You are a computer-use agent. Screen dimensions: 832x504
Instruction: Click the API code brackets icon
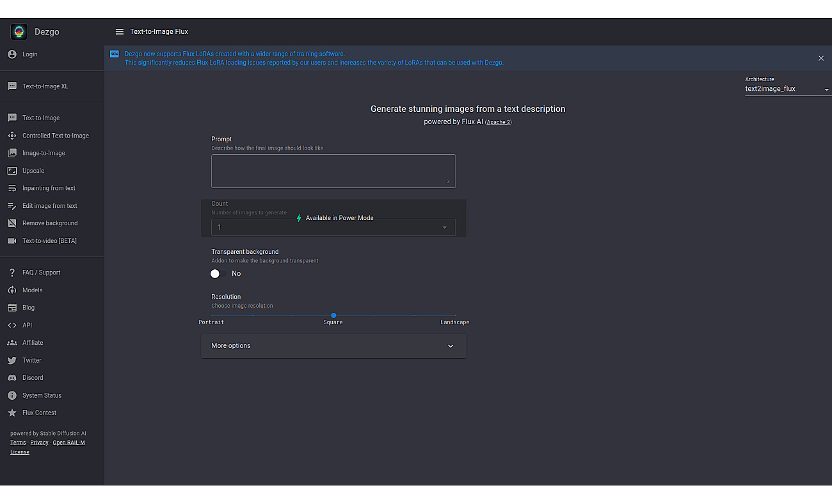point(12,325)
